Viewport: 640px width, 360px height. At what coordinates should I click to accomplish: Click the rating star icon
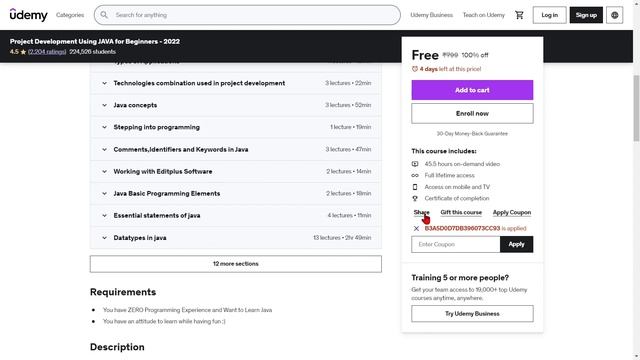[23, 52]
